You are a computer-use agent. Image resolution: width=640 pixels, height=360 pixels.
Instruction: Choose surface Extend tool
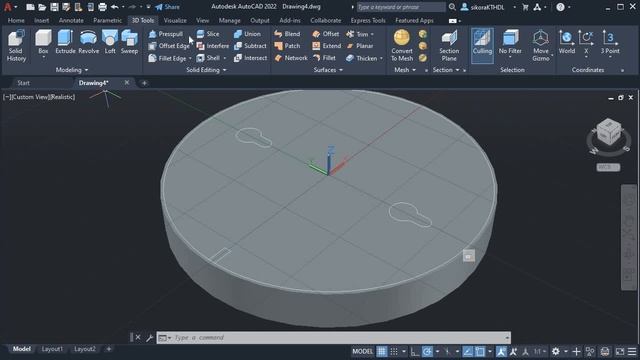327,46
